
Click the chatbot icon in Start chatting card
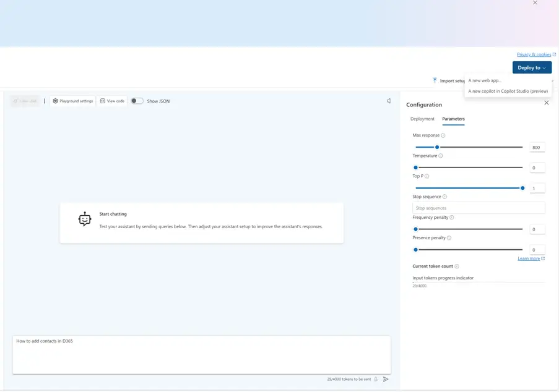[x=84, y=219]
